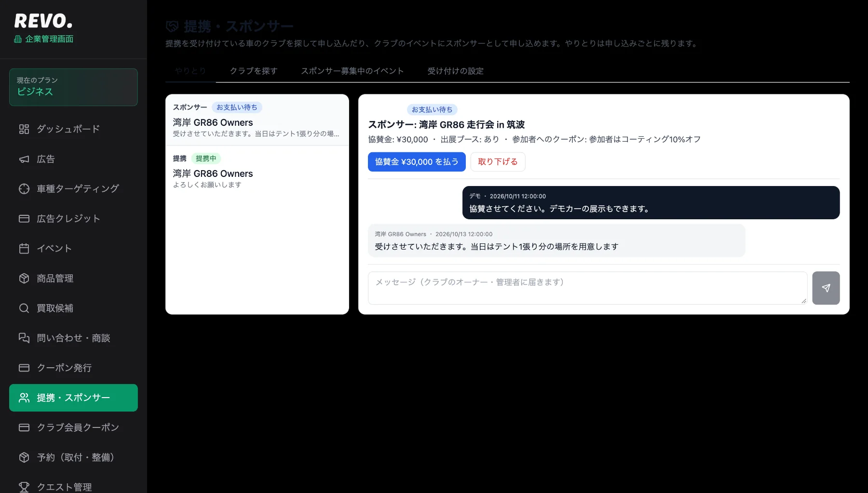The width and height of the screenshot is (868, 493).
Task: Click the card icon for クーポン発行
Action: pos(24,368)
